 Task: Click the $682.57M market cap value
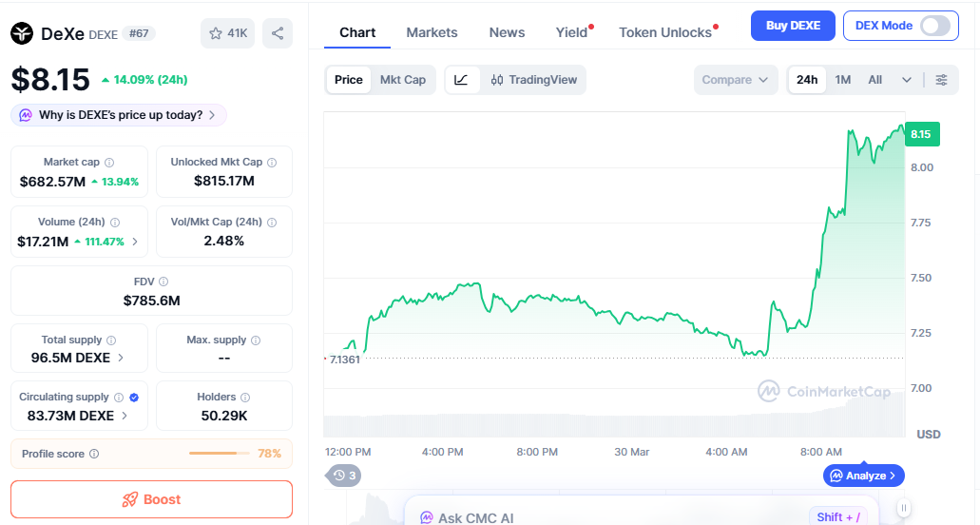coord(52,182)
